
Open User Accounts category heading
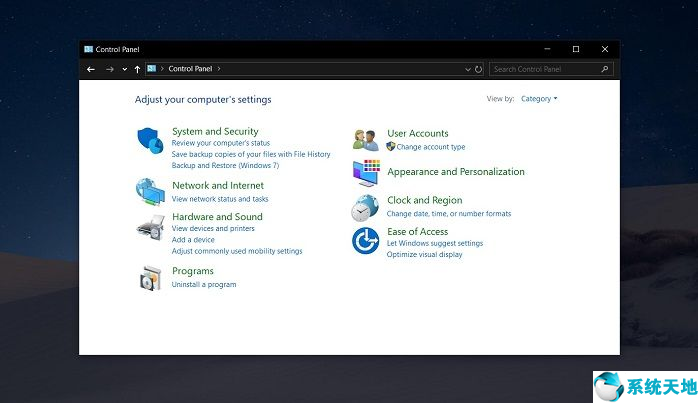[418, 133]
